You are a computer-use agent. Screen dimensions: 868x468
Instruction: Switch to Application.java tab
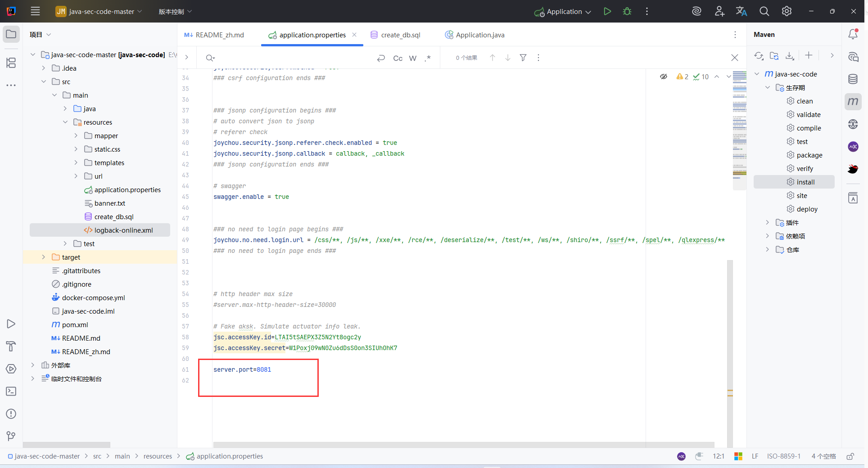475,35
